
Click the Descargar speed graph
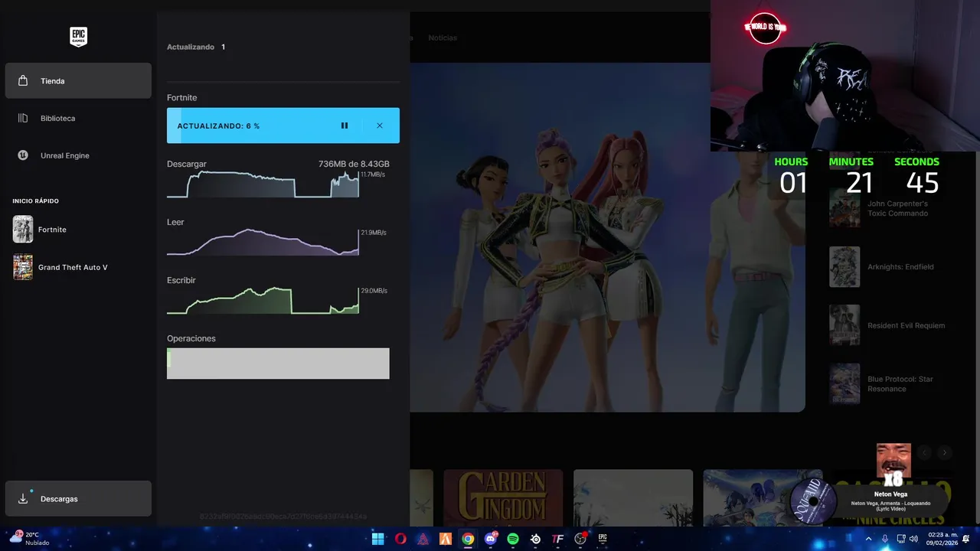(263, 184)
